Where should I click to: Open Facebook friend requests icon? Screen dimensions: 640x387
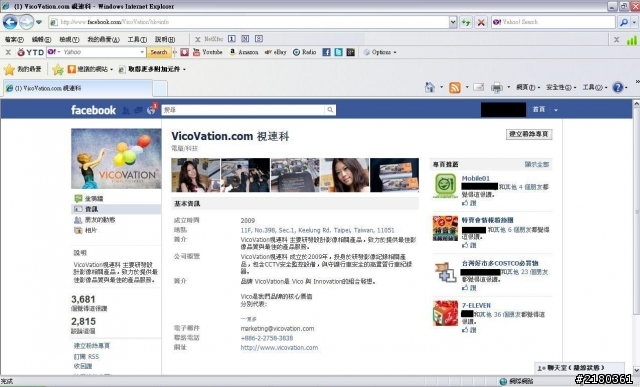point(126,110)
